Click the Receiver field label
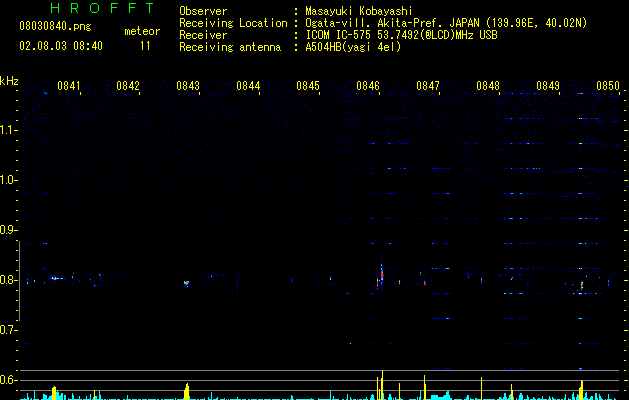 (x=203, y=35)
